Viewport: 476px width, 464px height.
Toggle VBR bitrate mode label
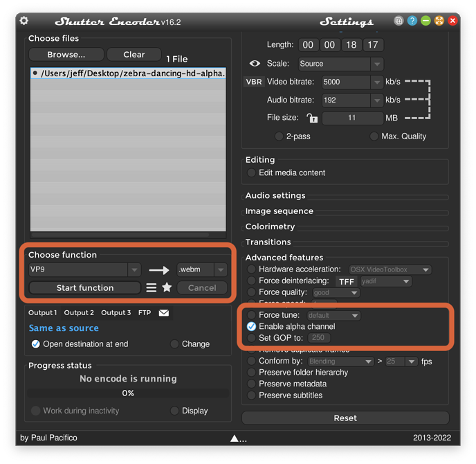pyautogui.click(x=254, y=82)
